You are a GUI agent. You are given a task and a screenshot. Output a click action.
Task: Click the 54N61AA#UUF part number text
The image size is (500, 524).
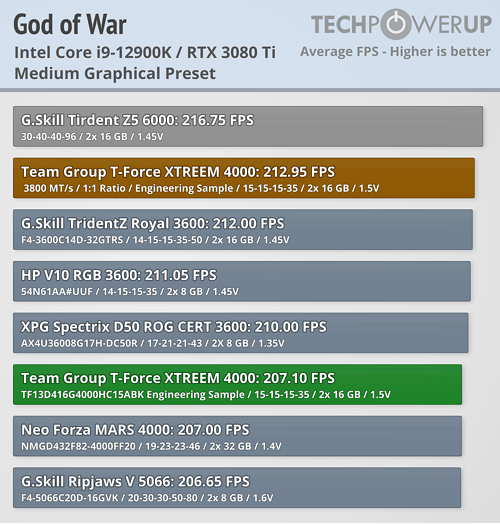(57, 291)
